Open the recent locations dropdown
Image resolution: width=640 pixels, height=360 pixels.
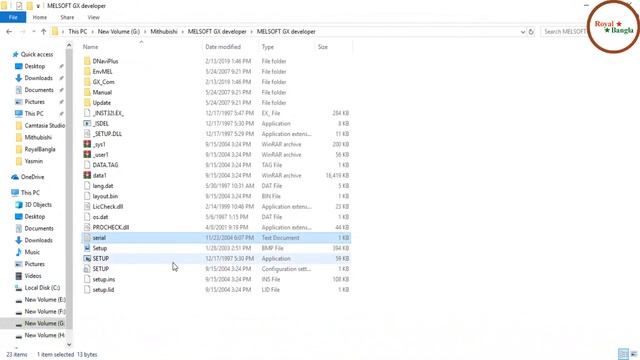(x=33, y=31)
